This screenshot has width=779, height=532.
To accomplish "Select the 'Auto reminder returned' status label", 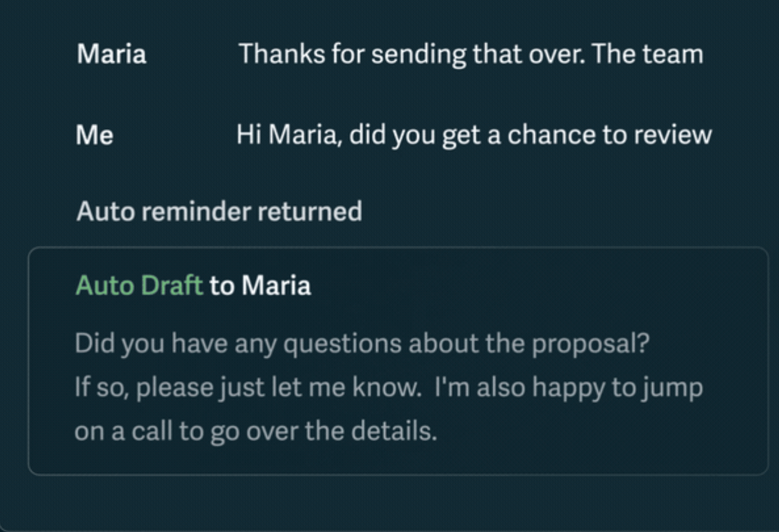I will (219, 211).
